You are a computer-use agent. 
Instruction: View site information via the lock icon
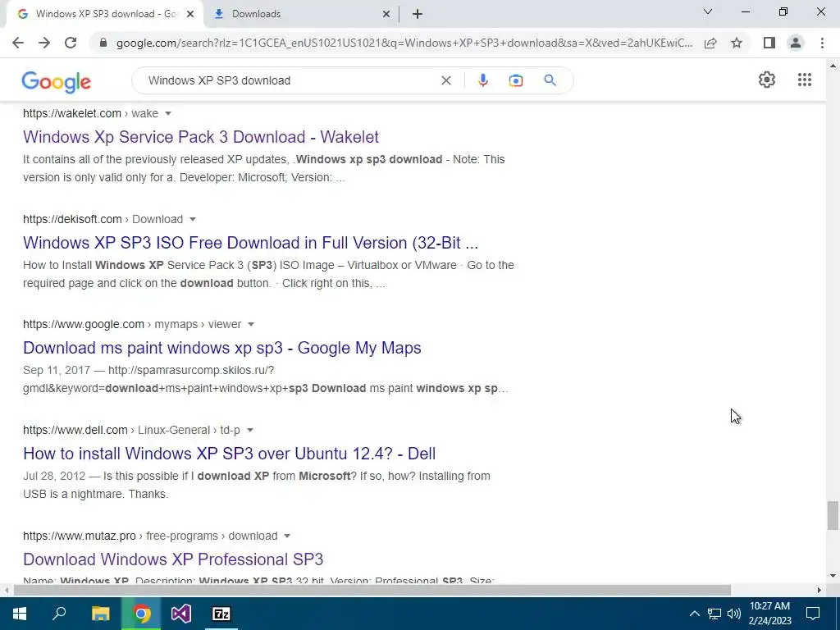[103, 43]
